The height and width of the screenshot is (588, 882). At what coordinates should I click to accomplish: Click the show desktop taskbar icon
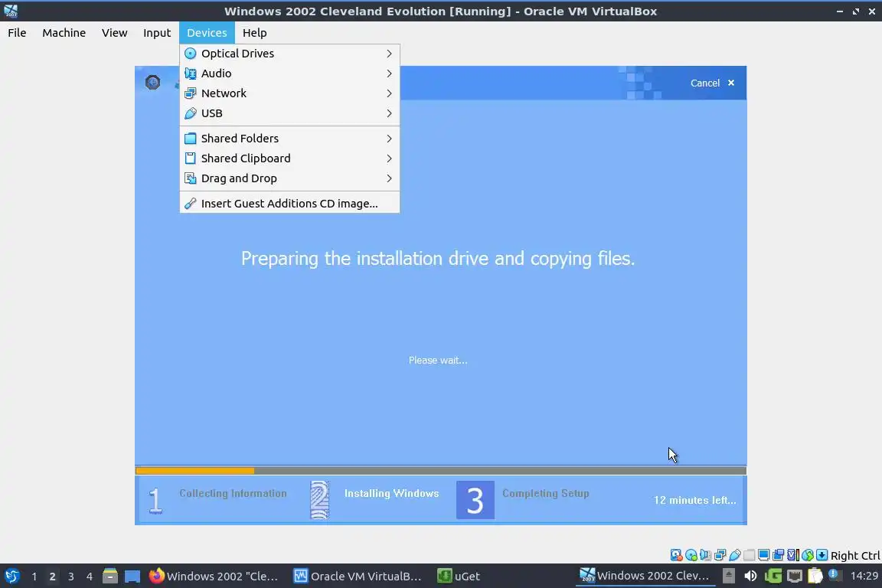pyautogui.click(x=132, y=576)
